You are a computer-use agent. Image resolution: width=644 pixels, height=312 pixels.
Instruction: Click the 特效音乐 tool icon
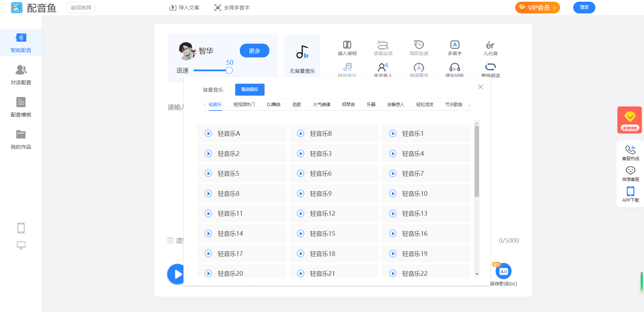coord(347,67)
